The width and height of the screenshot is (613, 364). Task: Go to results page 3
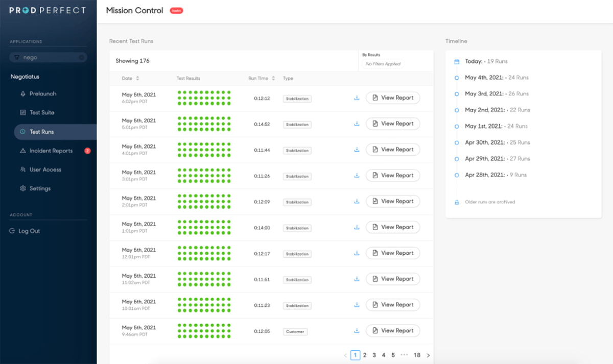(374, 355)
